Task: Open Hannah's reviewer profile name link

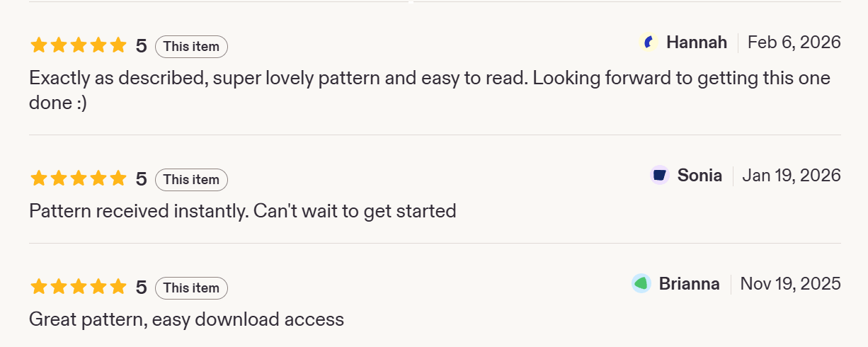Action: pyautogui.click(x=697, y=42)
